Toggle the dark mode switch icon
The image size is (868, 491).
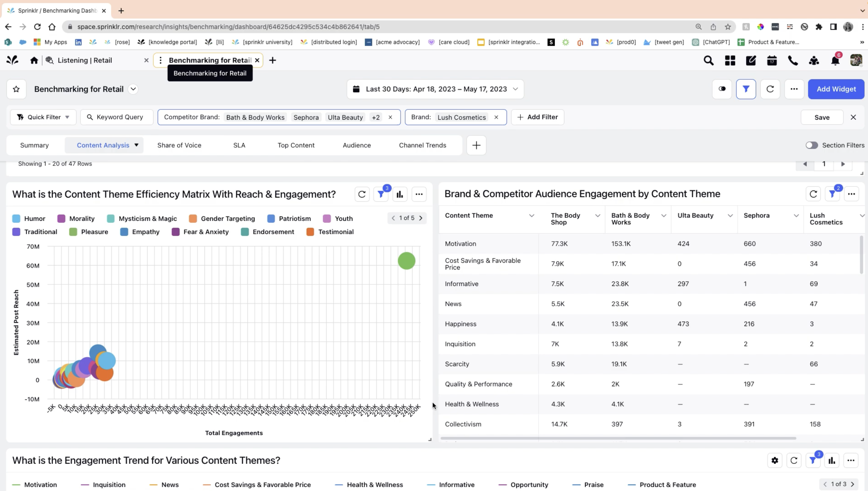tap(722, 89)
